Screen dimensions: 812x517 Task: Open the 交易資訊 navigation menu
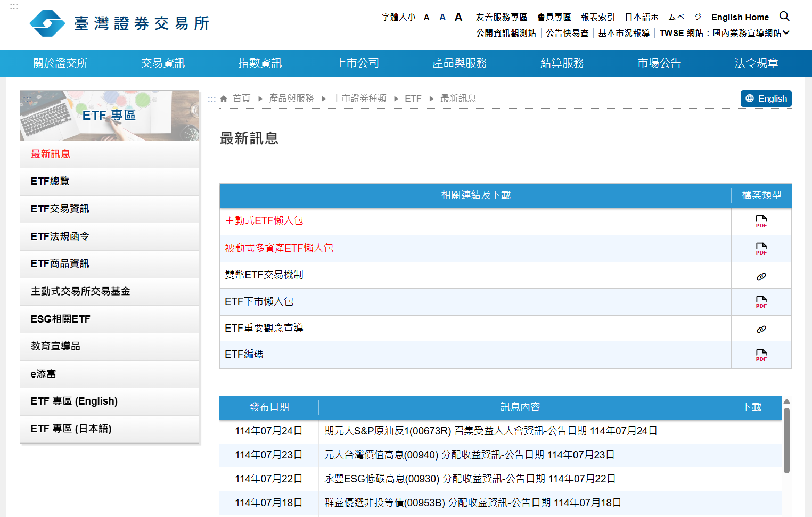(x=163, y=63)
